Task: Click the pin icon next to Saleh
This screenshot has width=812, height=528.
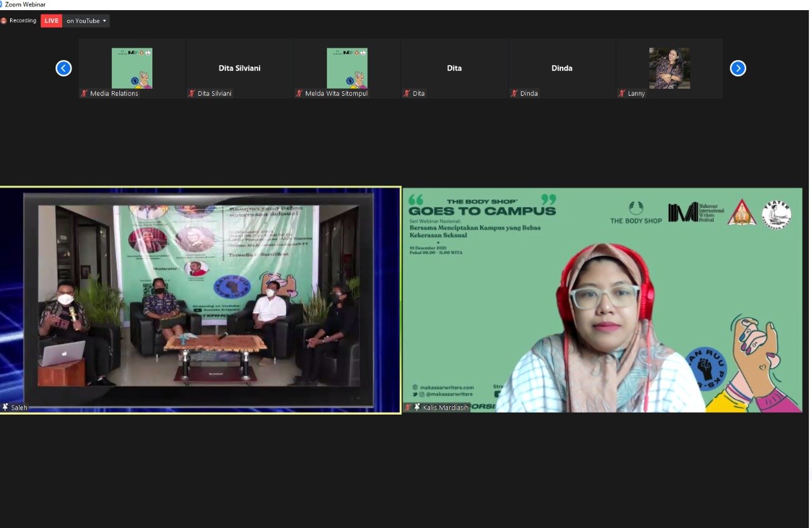Action: click(5, 407)
